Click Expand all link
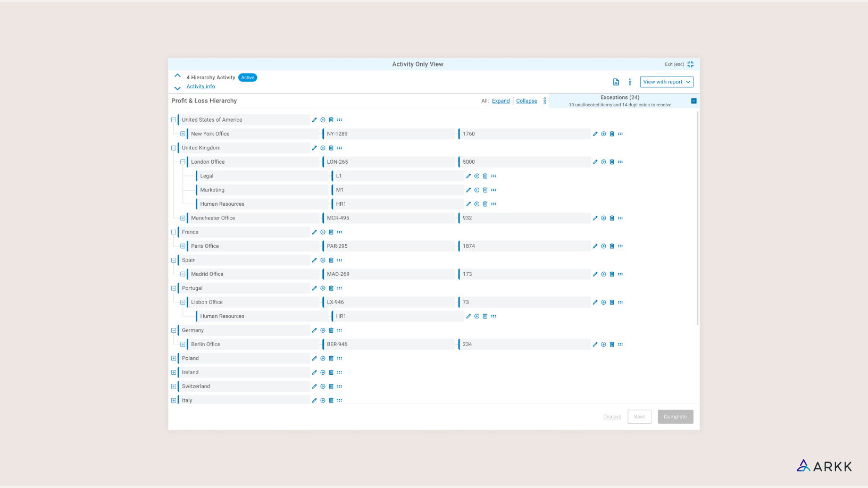This screenshot has width=868, height=488. pos(500,101)
